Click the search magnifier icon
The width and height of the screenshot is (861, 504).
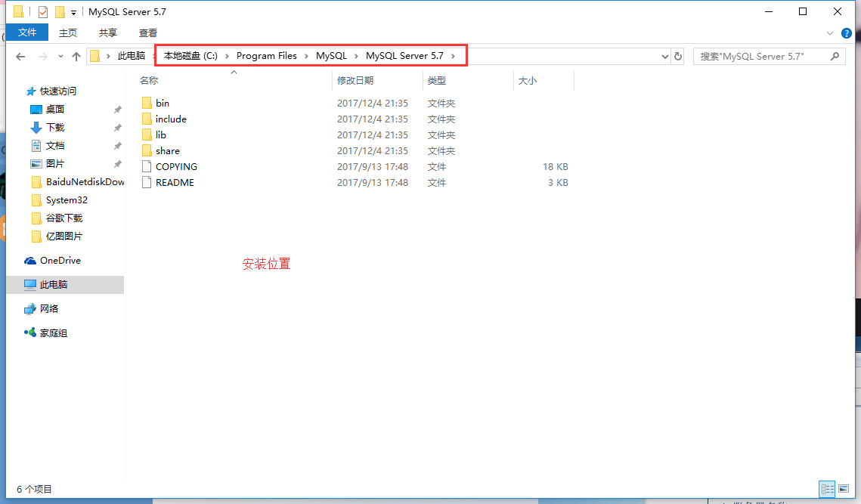click(x=835, y=56)
